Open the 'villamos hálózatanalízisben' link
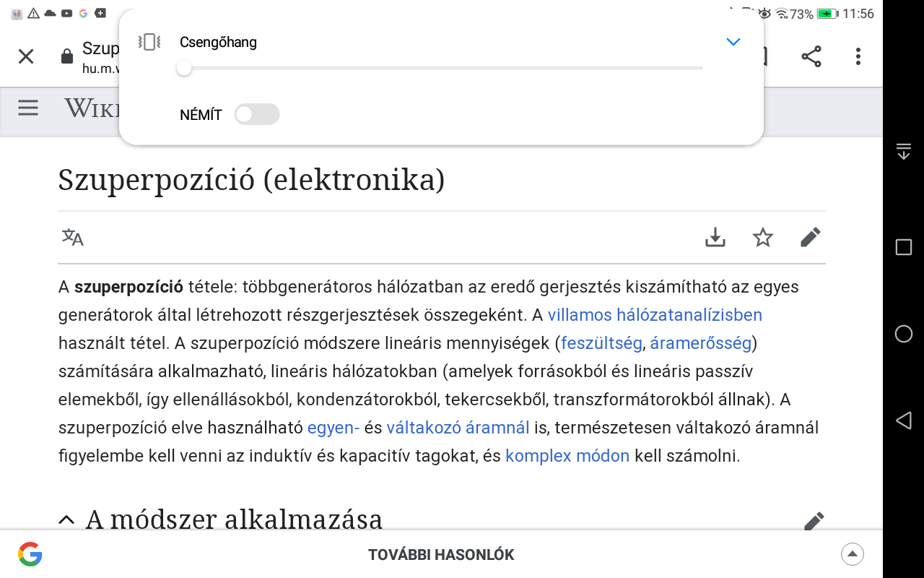Viewport: 924px width, 578px height. coord(655,315)
